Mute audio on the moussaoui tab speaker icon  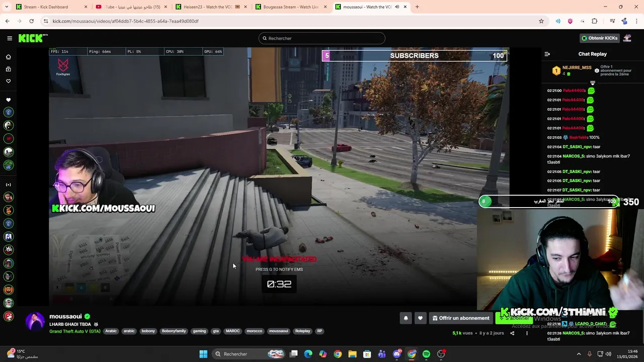[397, 7]
